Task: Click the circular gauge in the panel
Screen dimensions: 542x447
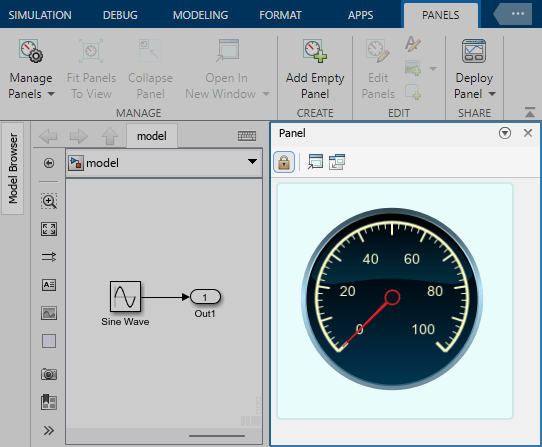Action: coord(392,298)
